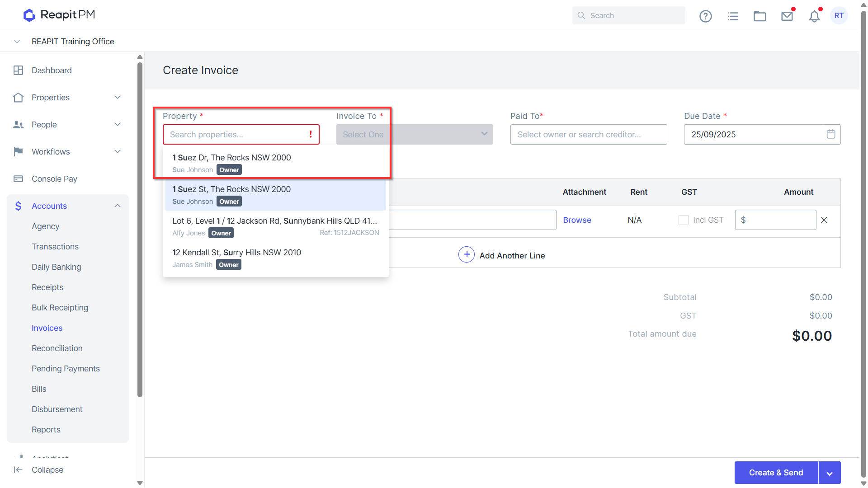Expand the REAPIT Training Office selector

point(17,42)
